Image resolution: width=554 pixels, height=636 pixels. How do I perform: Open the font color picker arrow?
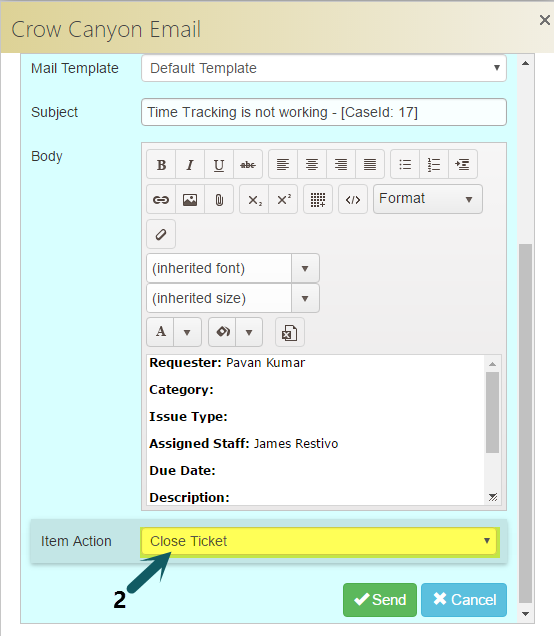pos(187,332)
